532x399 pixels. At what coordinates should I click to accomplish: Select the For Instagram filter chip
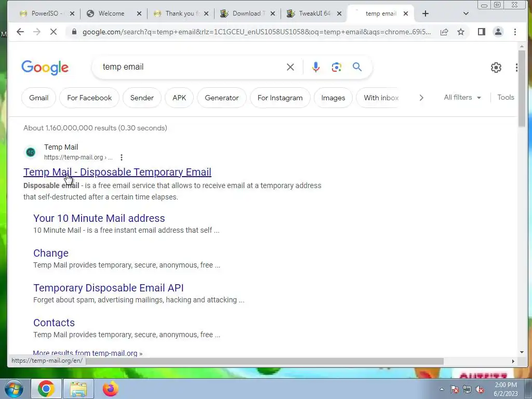(280, 98)
